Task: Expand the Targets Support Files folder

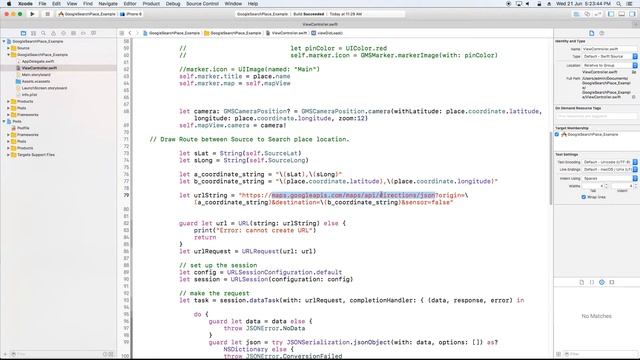Action: (x=8, y=155)
